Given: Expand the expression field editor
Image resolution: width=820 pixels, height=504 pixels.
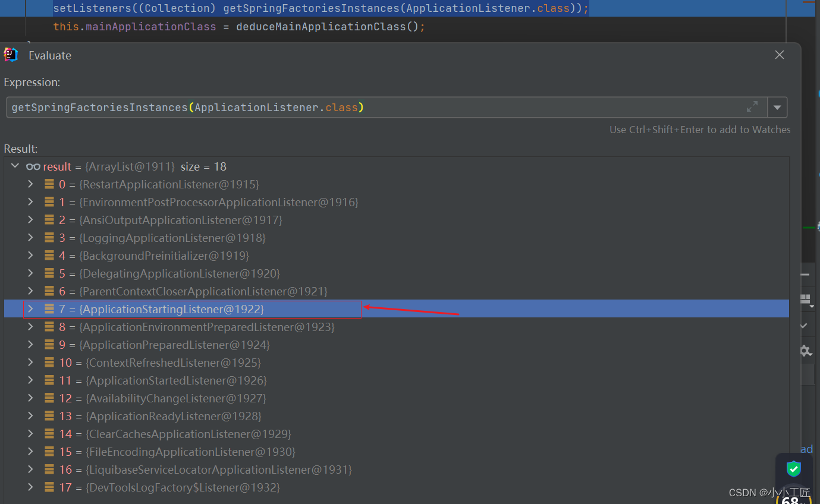Looking at the screenshot, I should (x=752, y=107).
